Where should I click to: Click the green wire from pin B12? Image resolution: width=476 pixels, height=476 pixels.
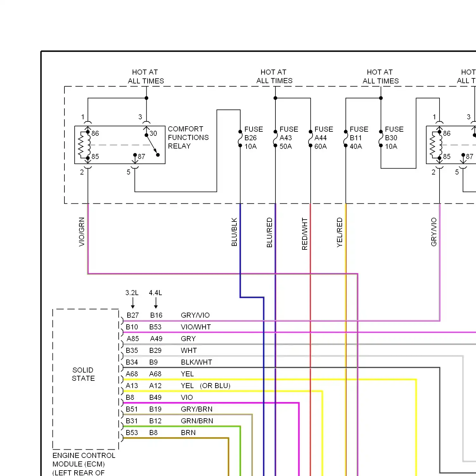(x=182, y=426)
